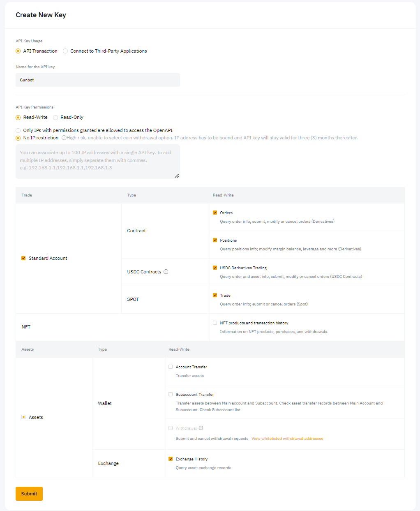This screenshot has height=511, width=420.
Task: Click the Submit button
Action: click(x=29, y=494)
